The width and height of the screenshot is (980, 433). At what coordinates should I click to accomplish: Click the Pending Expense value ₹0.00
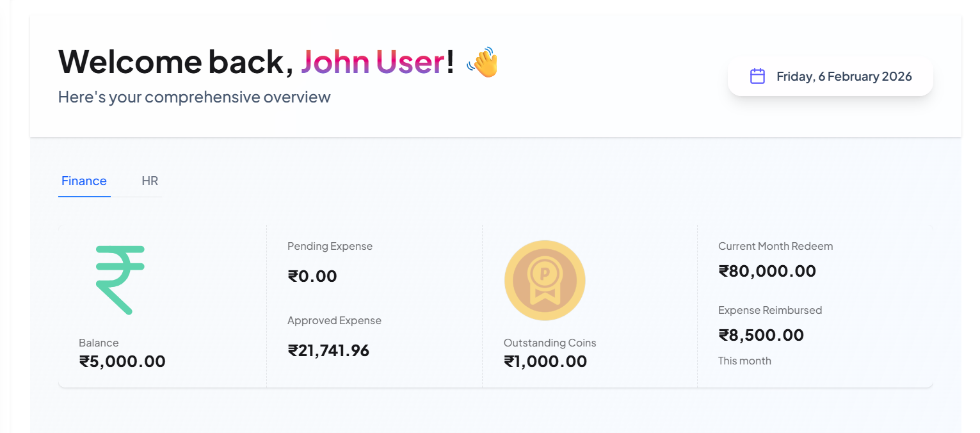pyautogui.click(x=312, y=276)
